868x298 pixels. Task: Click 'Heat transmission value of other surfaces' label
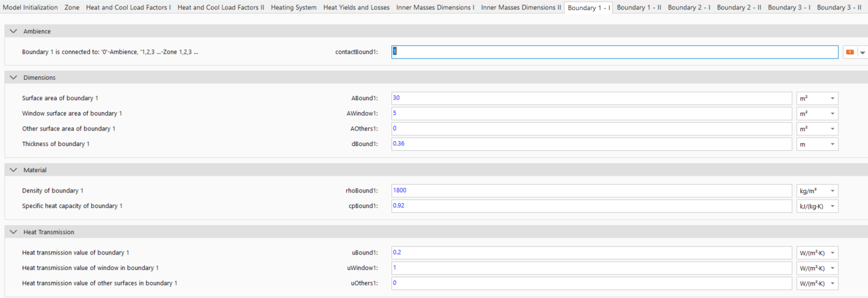tap(99, 283)
